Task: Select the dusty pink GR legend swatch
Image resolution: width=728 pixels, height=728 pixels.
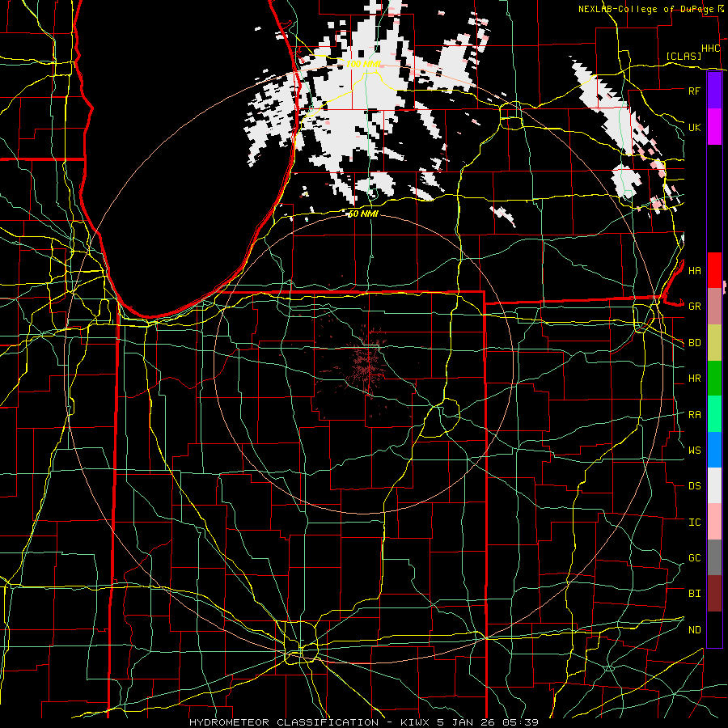Action: pos(714,307)
